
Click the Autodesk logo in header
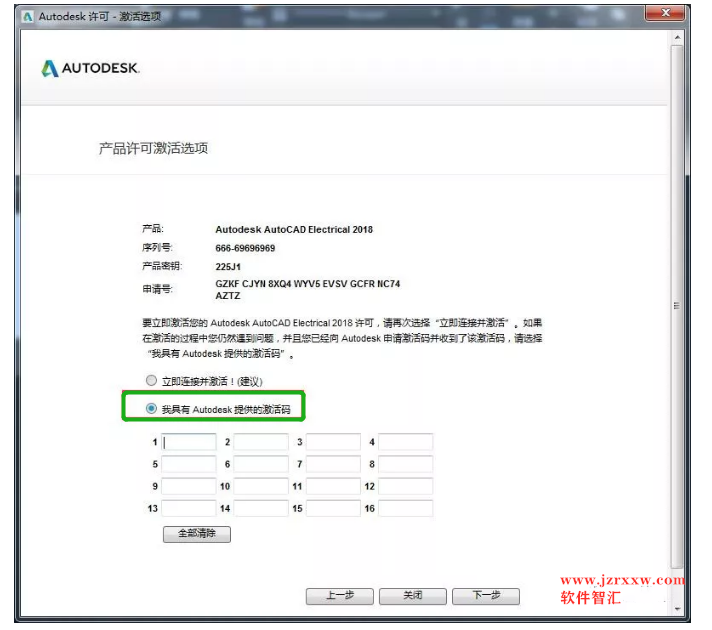click(x=90, y=68)
